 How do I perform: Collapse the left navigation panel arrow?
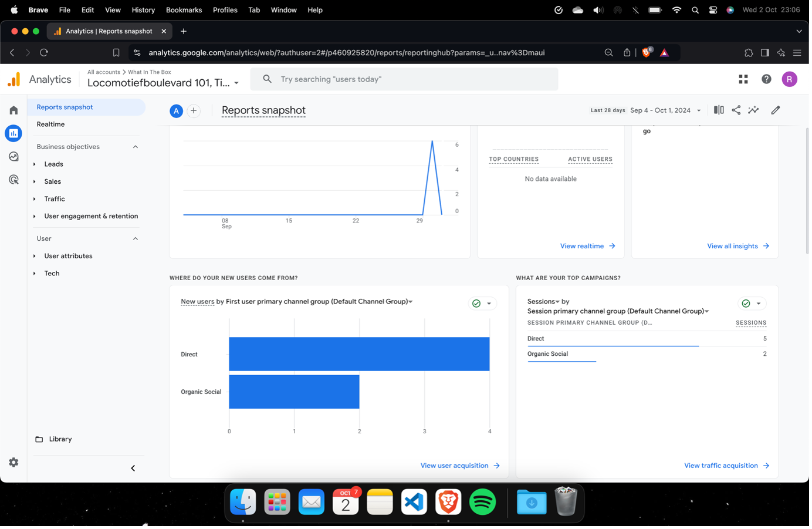133,468
